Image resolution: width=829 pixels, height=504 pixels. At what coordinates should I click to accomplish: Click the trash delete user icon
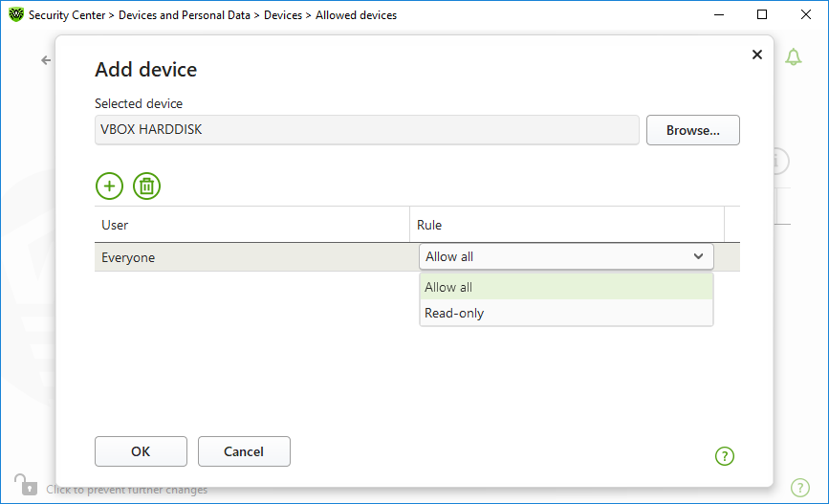click(x=146, y=186)
